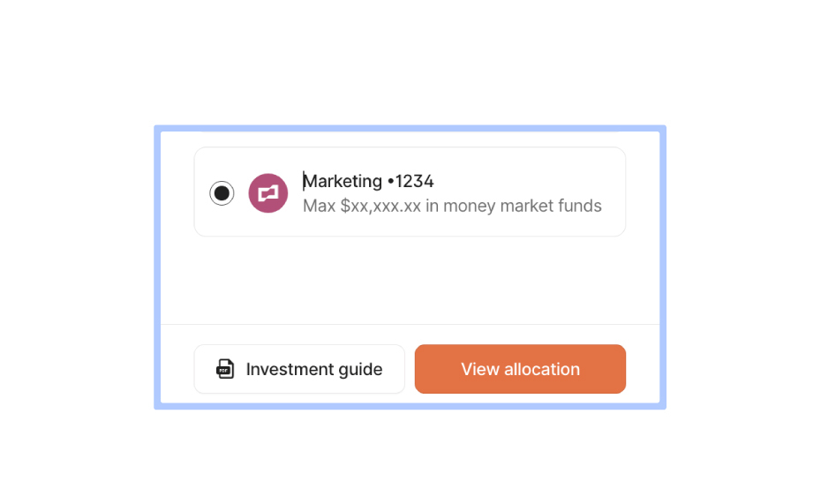
Task: Click the word Max in the subtitle
Action: 319,206
